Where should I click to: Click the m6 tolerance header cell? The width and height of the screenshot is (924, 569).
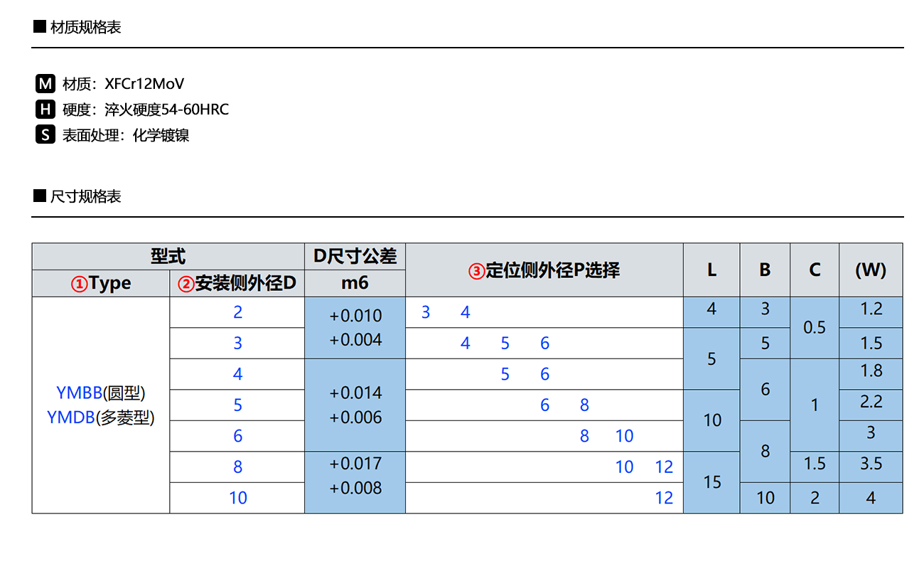coord(355,283)
